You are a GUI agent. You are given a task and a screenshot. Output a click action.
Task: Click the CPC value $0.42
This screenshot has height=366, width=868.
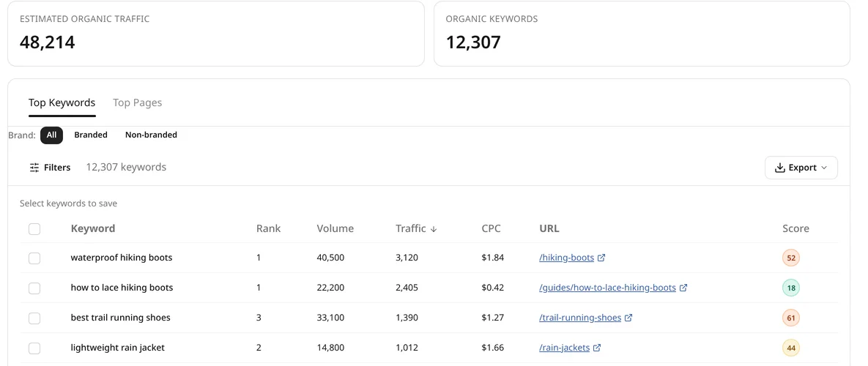493,288
